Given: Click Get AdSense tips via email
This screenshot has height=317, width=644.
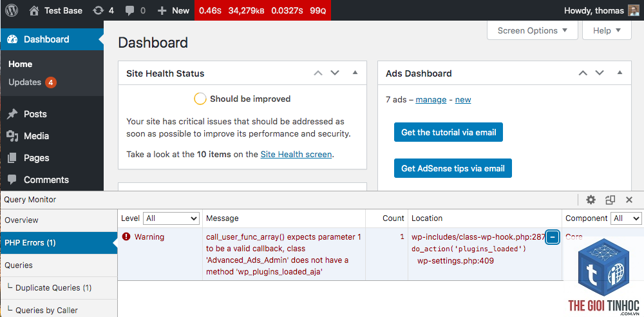Looking at the screenshot, I should point(453,169).
